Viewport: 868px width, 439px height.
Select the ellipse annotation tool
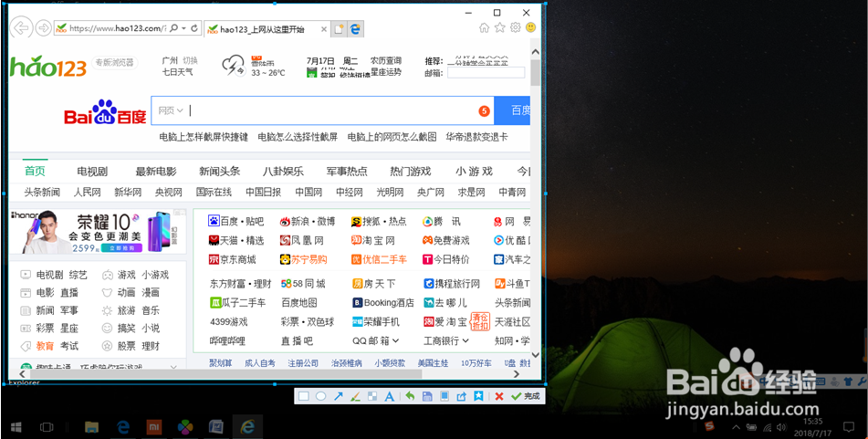[x=320, y=396]
